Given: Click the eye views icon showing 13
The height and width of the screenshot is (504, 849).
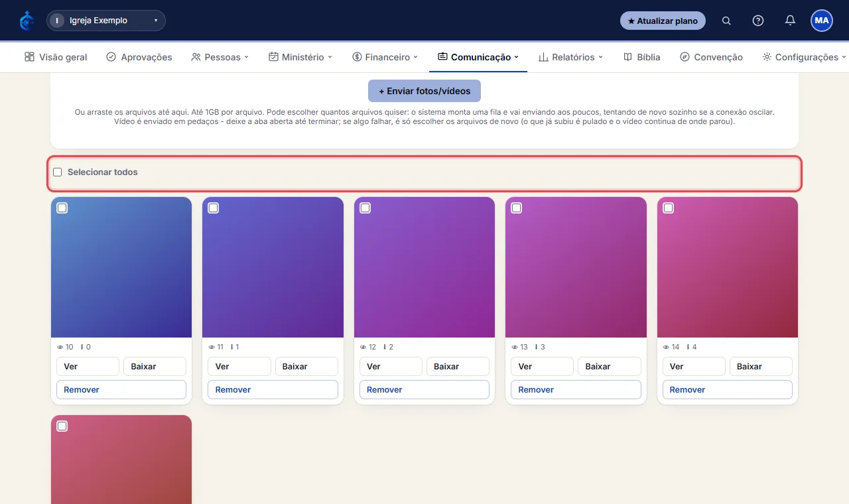Looking at the screenshot, I should pyautogui.click(x=515, y=347).
